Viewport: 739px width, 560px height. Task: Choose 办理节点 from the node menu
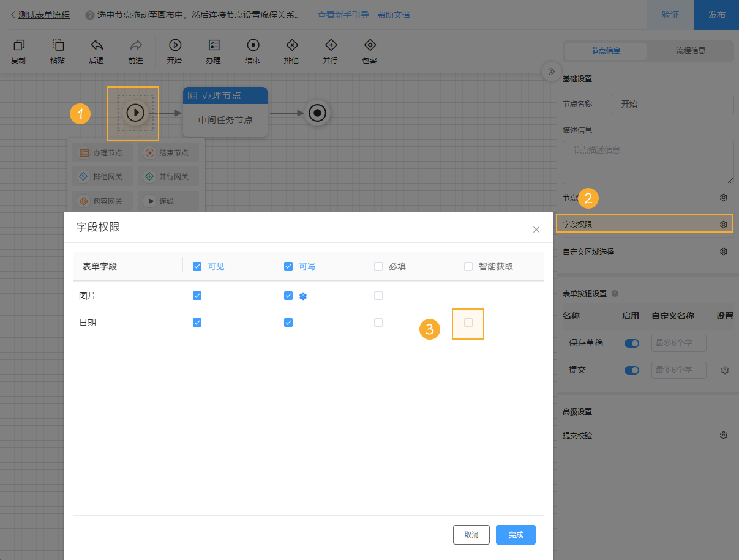coord(102,152)
